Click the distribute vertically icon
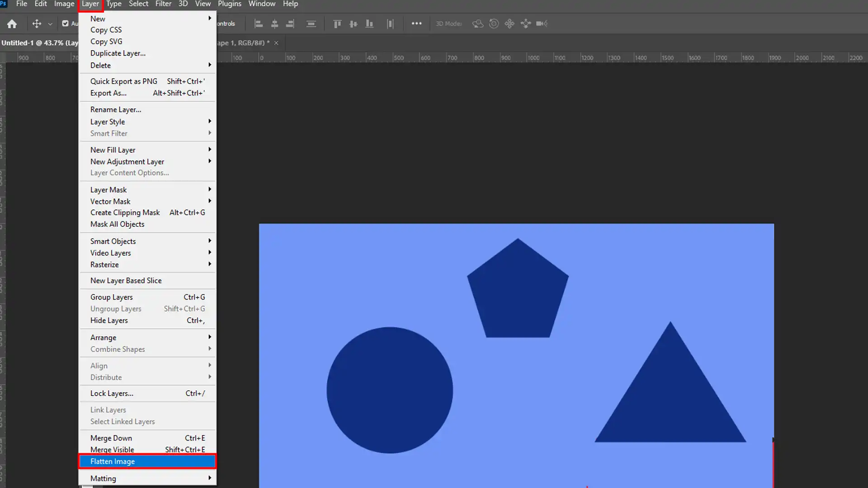 coord(311,24)
